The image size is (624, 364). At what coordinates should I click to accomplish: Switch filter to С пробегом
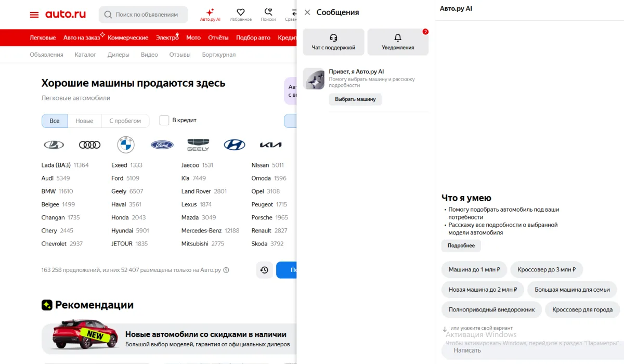(125, 120)
